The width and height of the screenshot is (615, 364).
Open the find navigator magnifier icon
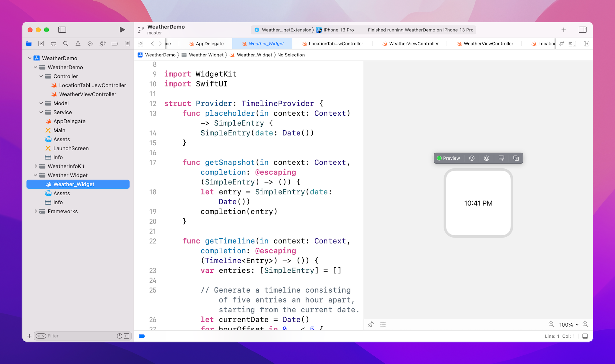[x=66, y=44]
